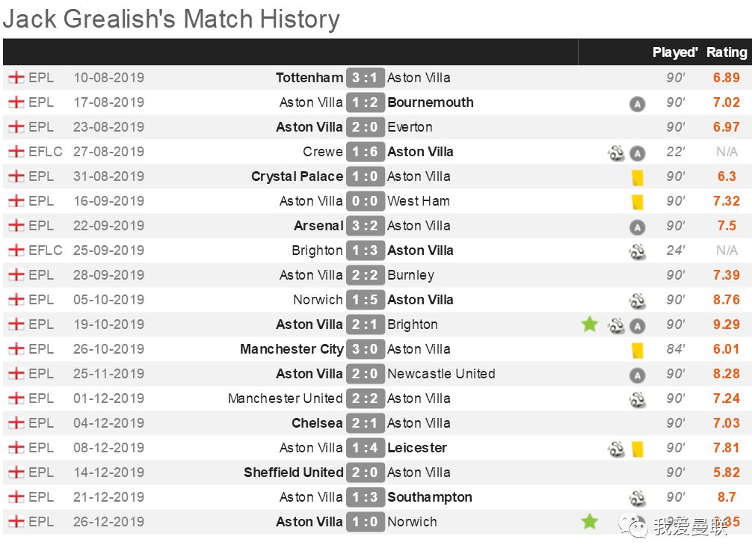The height and width of the screenshot is (560, 752).
Task: Click the 9.29 rating value
Action: (726, 324)
